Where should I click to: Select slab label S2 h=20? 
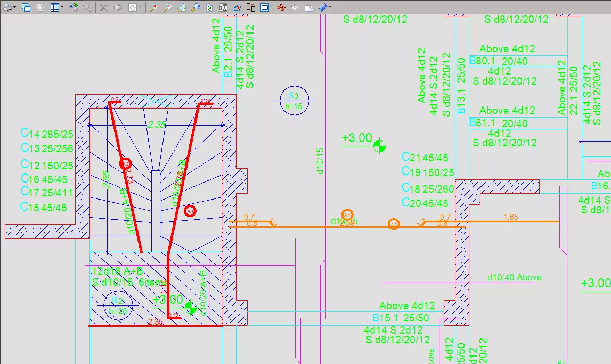point(118,305)
